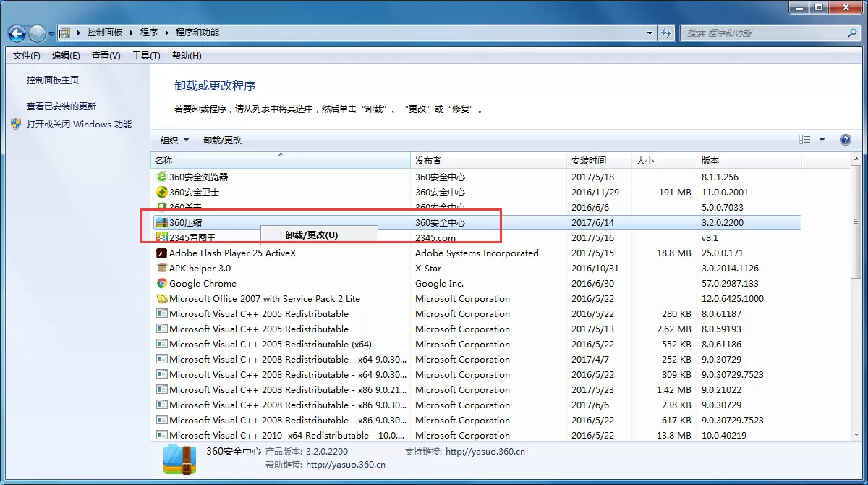Click the vertical scrollbar down arrow
868x485 pixels.
point(856,434)
